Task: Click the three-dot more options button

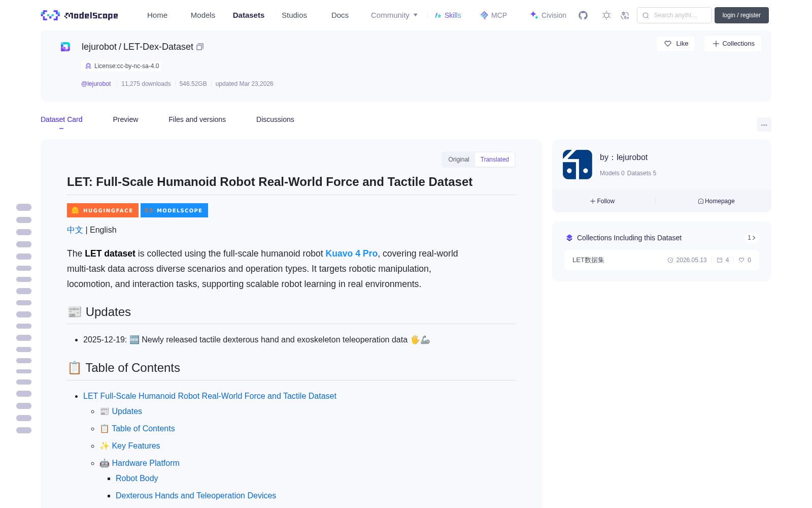Action: point(764,124)
